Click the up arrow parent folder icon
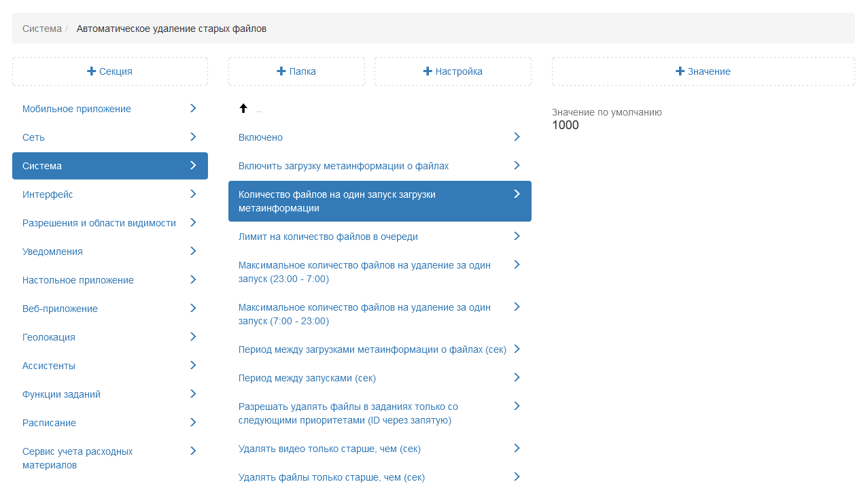Image resolution: width=868 pixels, height=501 pixels. point(243,109)
